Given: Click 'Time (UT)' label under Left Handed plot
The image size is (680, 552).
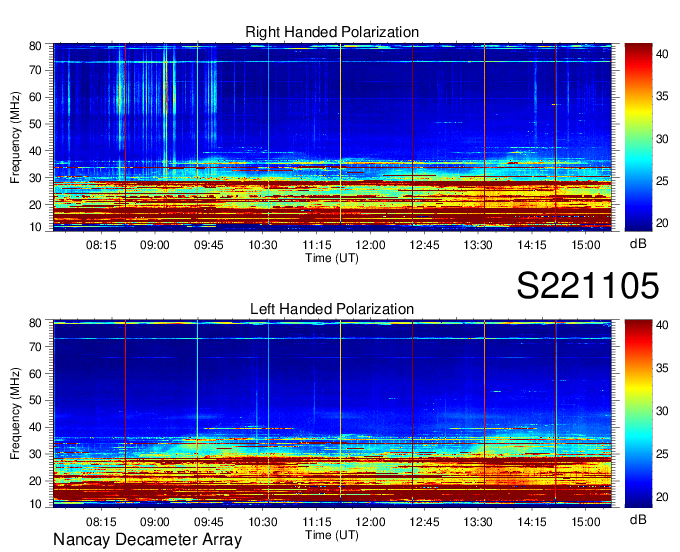Looking at the screenshot, I should 332,535.
